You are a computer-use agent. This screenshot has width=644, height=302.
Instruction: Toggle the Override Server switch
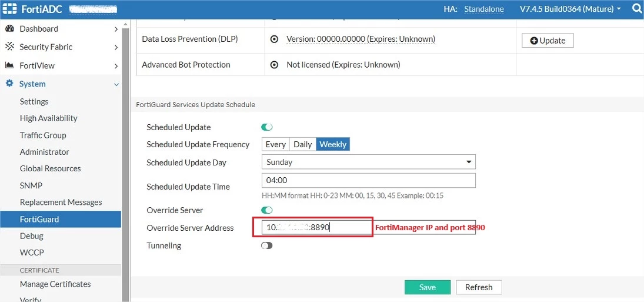tap(267, 210)
